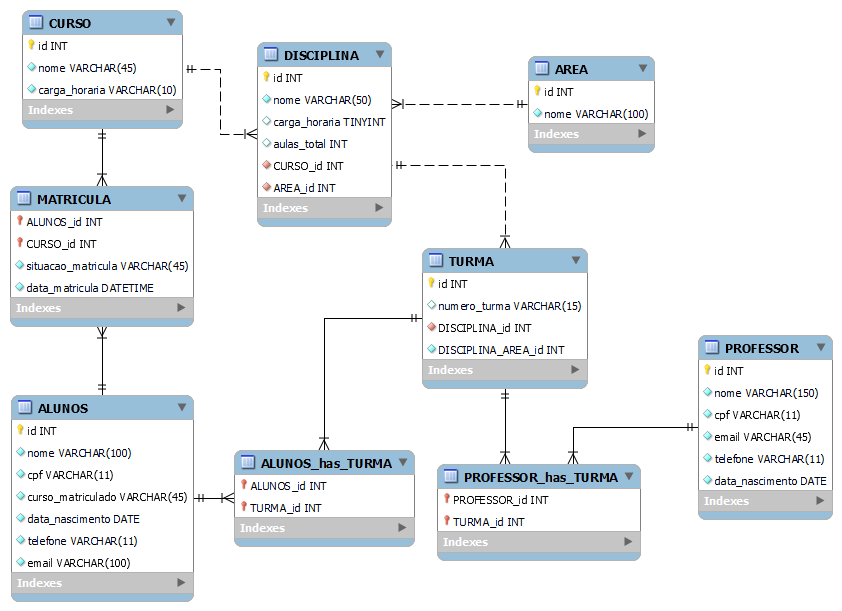Click the table icon in the TURMA header
842x611 pixels.
[434, 261]
